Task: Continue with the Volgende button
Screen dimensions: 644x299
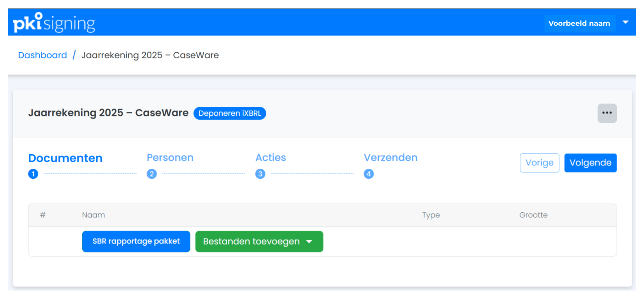Action: point(591,163)
